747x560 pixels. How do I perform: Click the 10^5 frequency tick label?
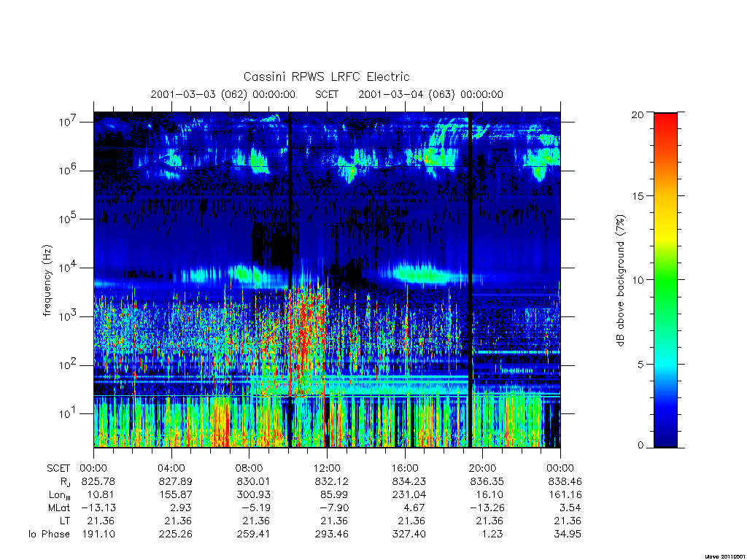click(x=69, y=219)
